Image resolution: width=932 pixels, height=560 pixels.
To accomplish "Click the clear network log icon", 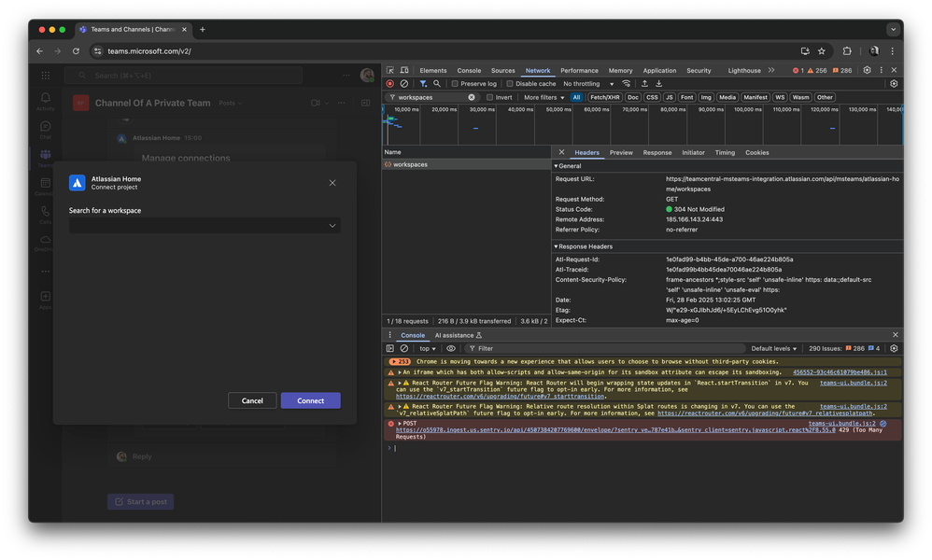I will [x=404, y=84].
